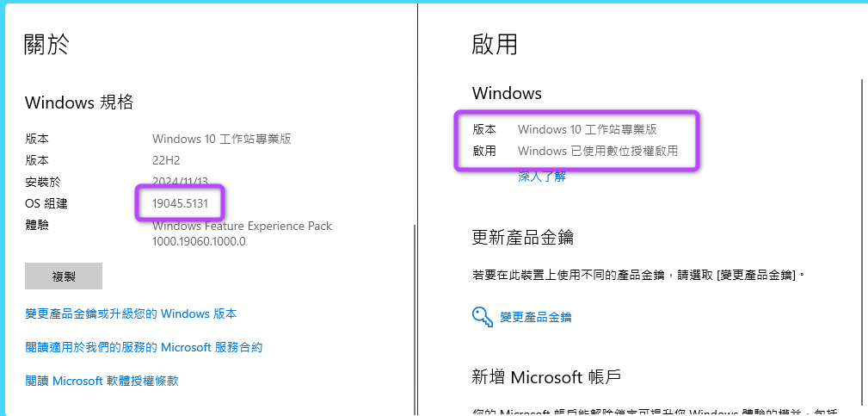Click the Windows Feature Experience Pack text
The image size is (868, 416).
pos(242,226)
